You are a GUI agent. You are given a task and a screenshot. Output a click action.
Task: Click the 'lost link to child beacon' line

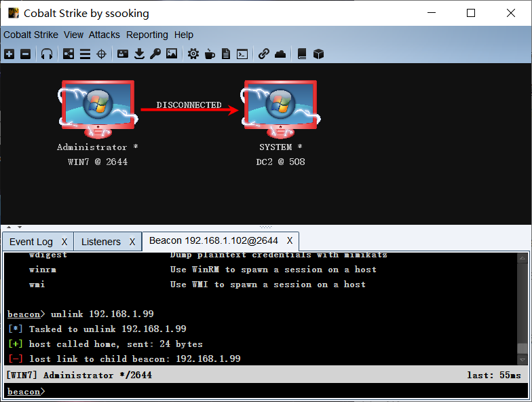(125, 359)
